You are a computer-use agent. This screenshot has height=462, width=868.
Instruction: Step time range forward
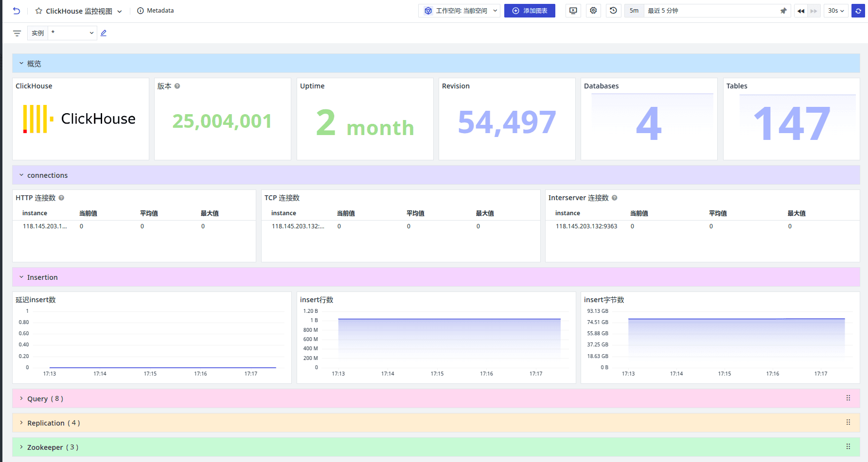coord(814,11)
